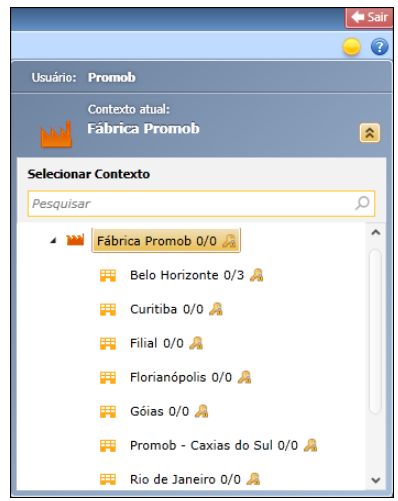Choose the Belo Horizonte 0/3 context

pyautogui.click(x=187, y=275)
